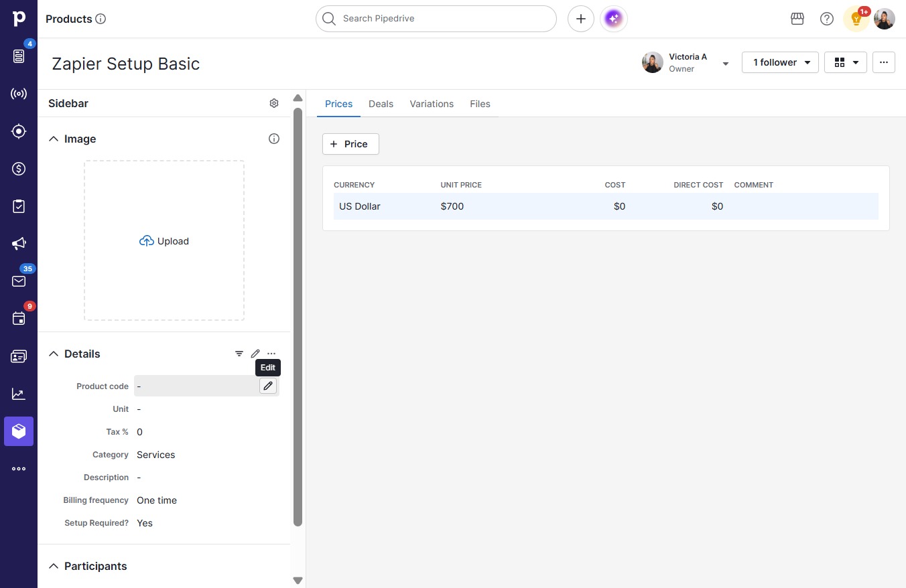Viewport: 906px width, 588px height.
Task: Click the Search Pipedrive field
Action: [x=436, y=19]
